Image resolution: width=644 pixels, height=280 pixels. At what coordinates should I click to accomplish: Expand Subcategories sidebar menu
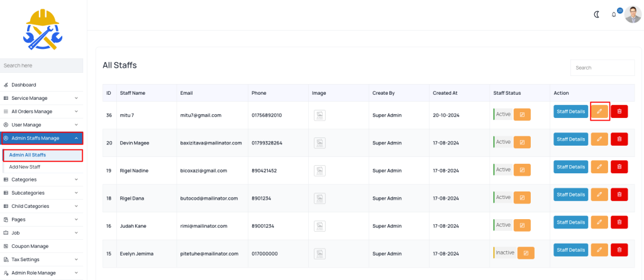42,193
